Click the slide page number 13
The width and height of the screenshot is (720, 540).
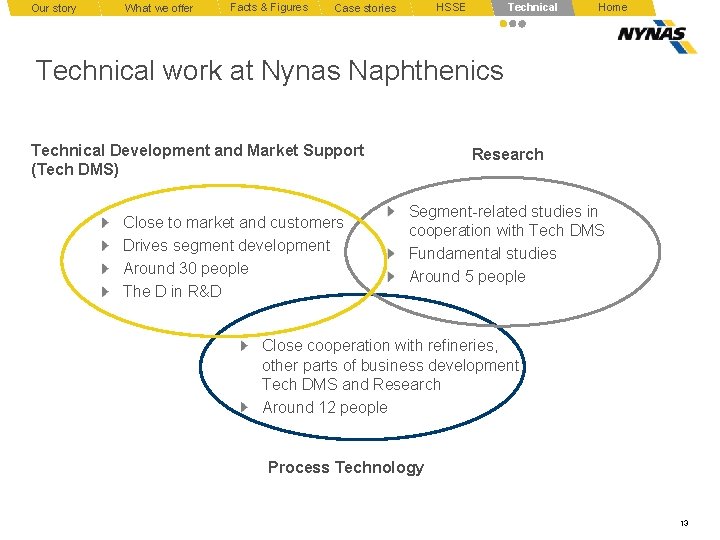tap(684, 523)
